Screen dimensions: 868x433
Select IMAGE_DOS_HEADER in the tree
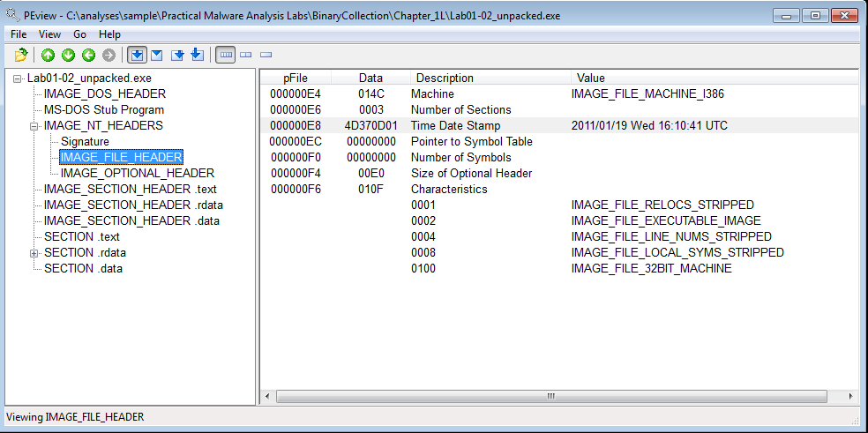pyautogui.click(x=105, y=94)
